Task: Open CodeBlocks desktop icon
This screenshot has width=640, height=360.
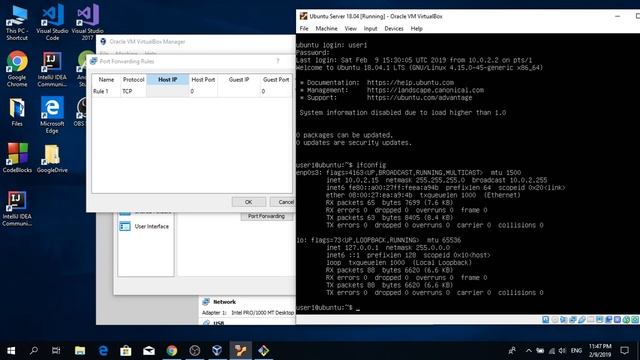Action: [17, 158]
